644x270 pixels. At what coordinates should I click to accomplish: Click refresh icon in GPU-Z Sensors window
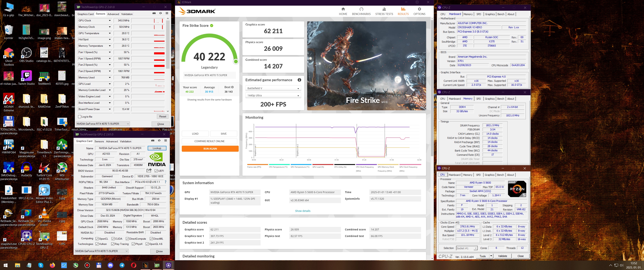pyautogui.click(x=160, y=13)
